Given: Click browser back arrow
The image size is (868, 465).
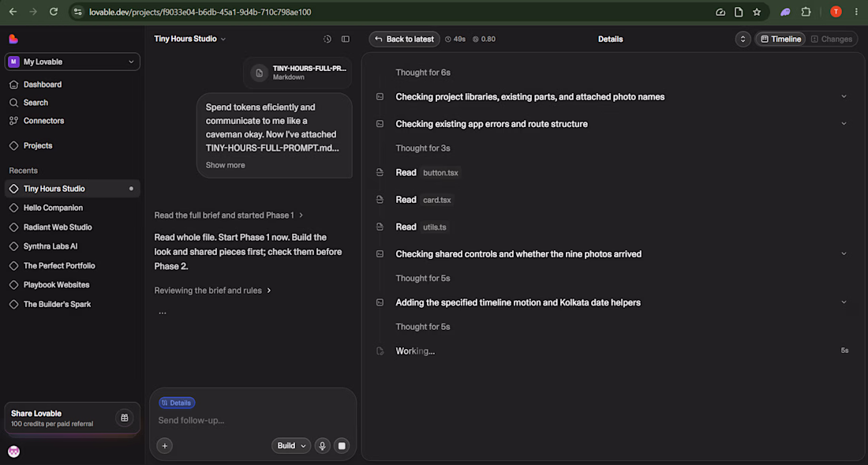Looking at the screenshot, I should [13, 12].
